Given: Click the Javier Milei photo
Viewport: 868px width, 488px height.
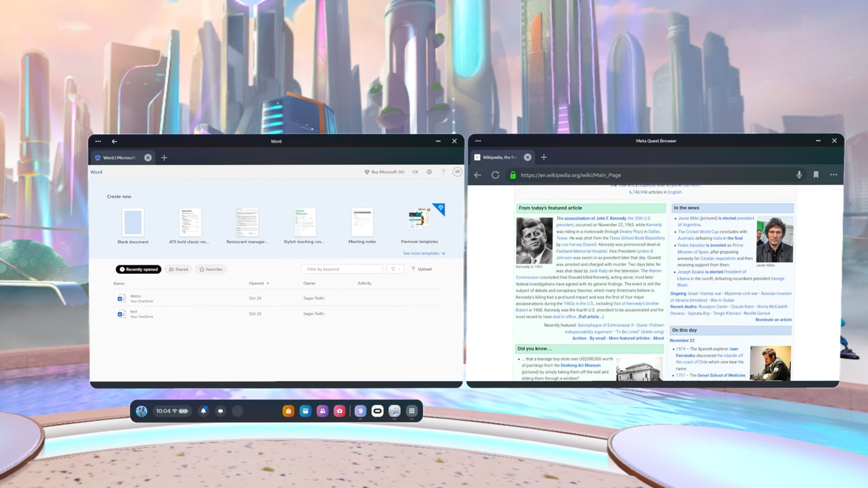Looking at the screenshot, I should coord(775,239).
